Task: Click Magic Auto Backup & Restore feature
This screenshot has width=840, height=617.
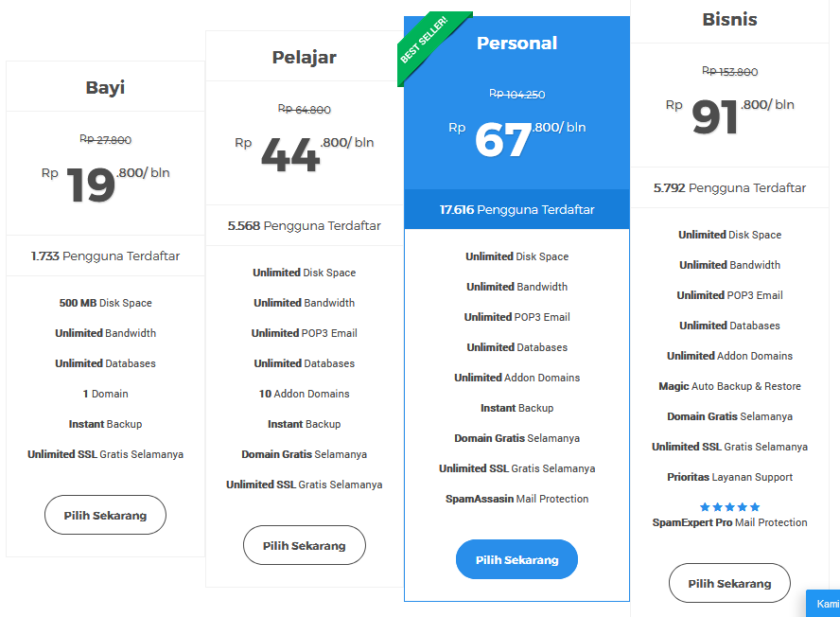Action: click(x=729, y=386)
